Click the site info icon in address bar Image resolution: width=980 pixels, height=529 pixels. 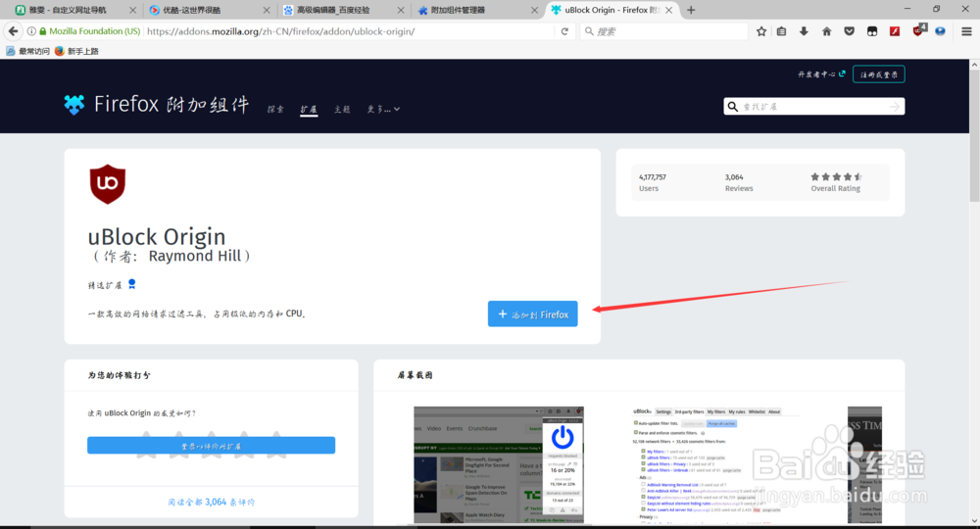tap(31, 31)
